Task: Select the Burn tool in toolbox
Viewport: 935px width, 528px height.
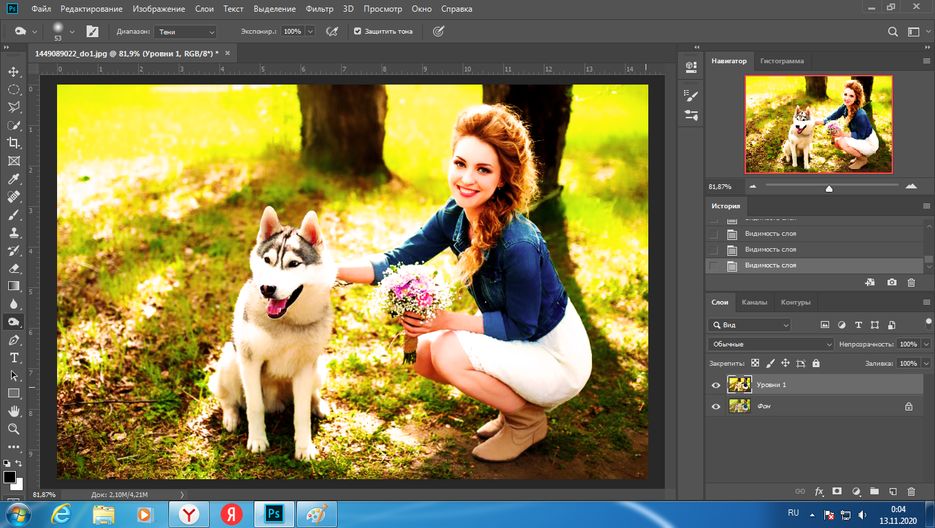Action: 13,322
